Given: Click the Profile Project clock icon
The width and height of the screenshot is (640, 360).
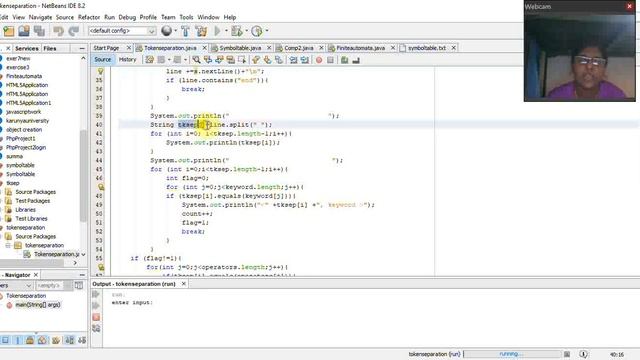Looking at the screenshot, I should [x=257, y=31].
